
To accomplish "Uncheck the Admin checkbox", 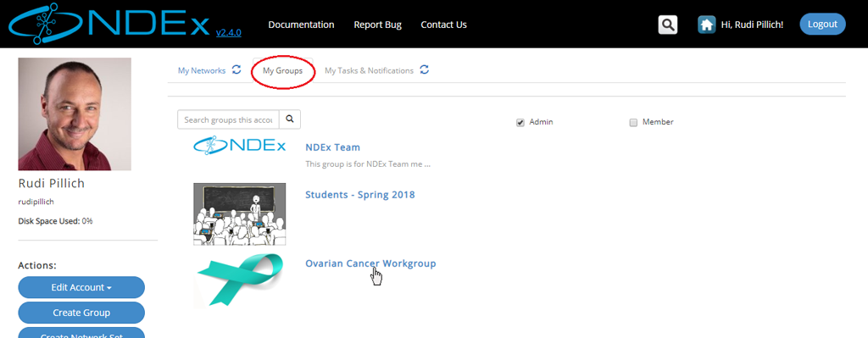I will tap(520, 123).
